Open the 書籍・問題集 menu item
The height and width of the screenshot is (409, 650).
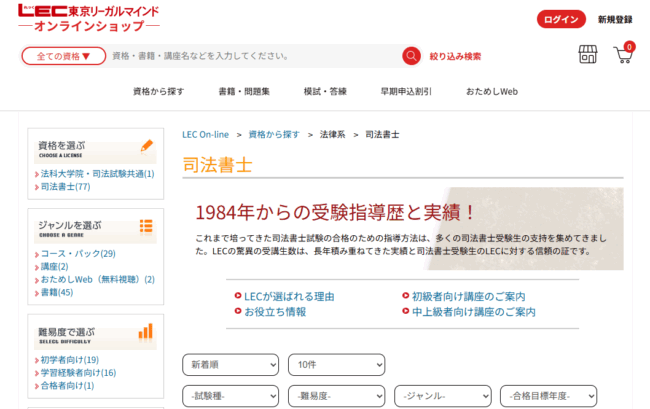(244, 92)
